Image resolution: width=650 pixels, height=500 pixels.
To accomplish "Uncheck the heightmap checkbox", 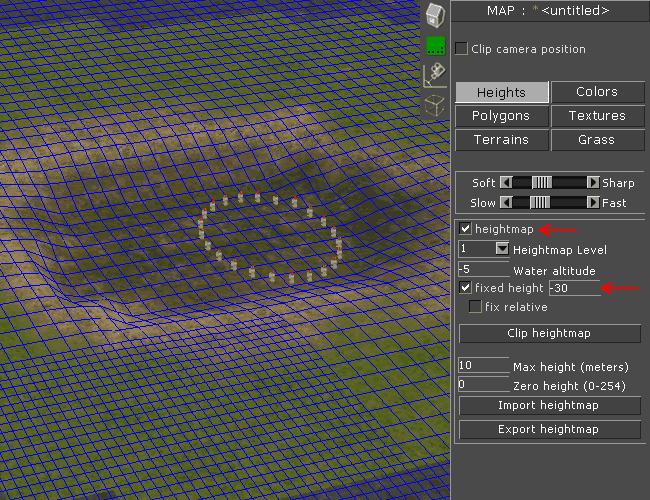I will click(x=465, y=228).
